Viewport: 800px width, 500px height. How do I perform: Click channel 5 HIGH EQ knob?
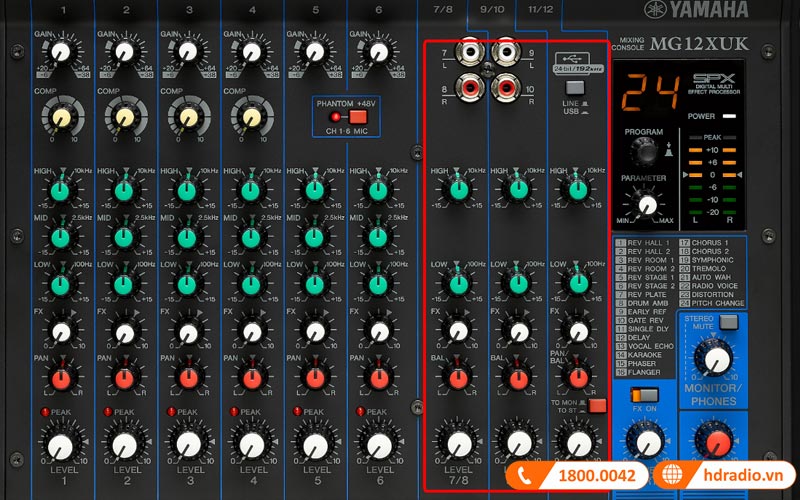click(x=314, y=191)
